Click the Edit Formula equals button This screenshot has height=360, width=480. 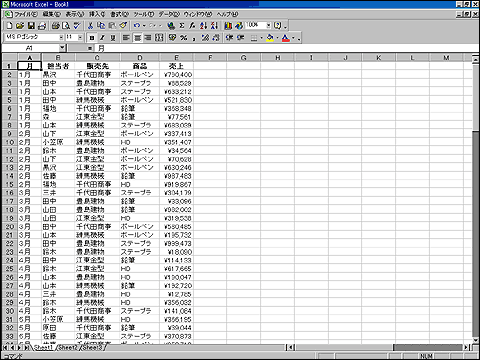(x=90, y=48)
